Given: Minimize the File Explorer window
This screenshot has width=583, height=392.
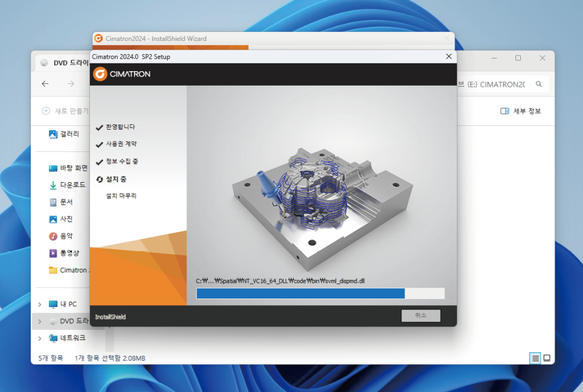Looking at the screenshot, I should [494, 58].
